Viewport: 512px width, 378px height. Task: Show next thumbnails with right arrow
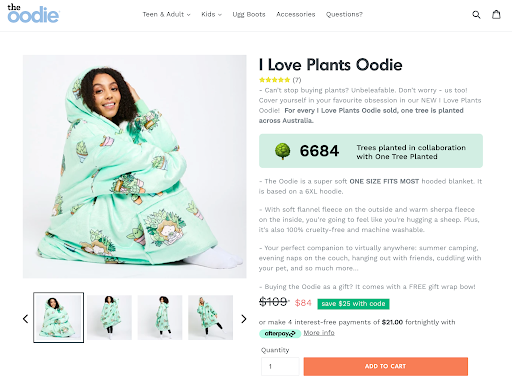click(244, 319)
